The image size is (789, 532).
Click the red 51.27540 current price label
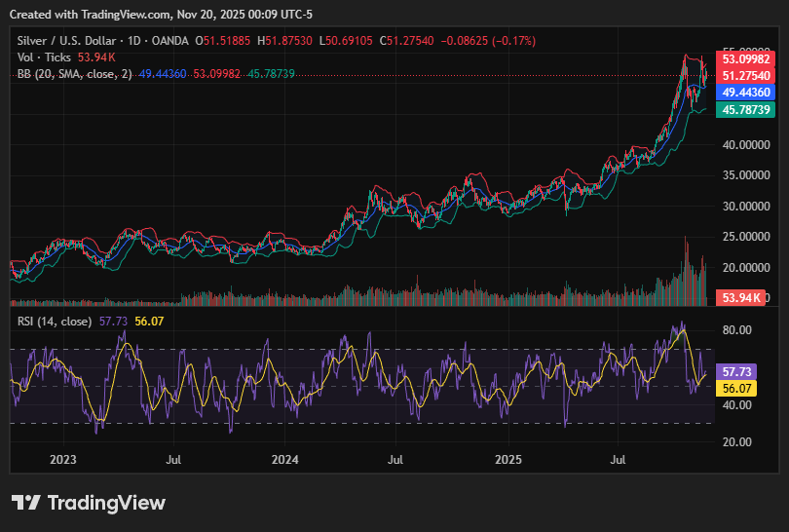pyautogui.click(x=744, y=75)
